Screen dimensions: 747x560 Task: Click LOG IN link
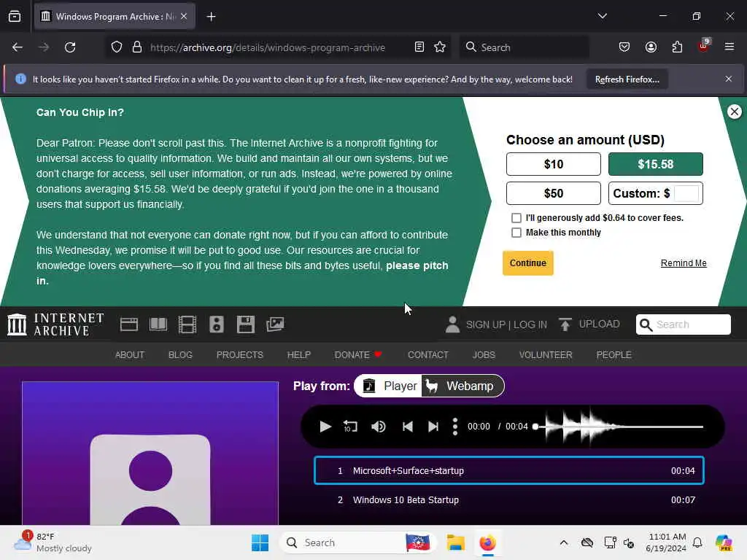coord(530,324)
